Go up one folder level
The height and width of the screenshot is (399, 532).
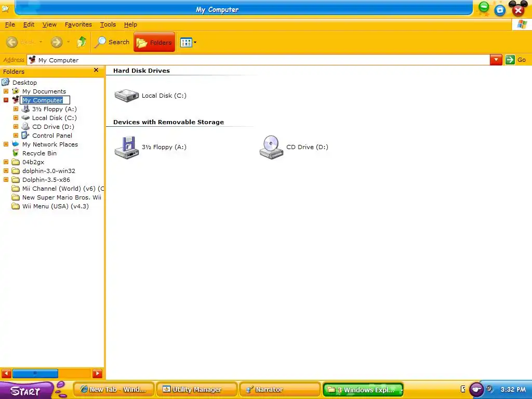pyautogui.click(x=82, y=42)
